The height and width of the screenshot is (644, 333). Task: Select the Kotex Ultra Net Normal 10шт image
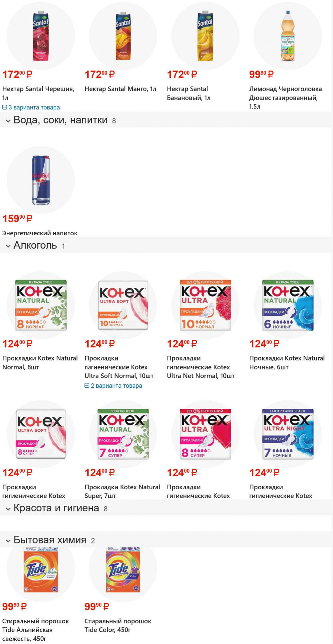(205, 305)
